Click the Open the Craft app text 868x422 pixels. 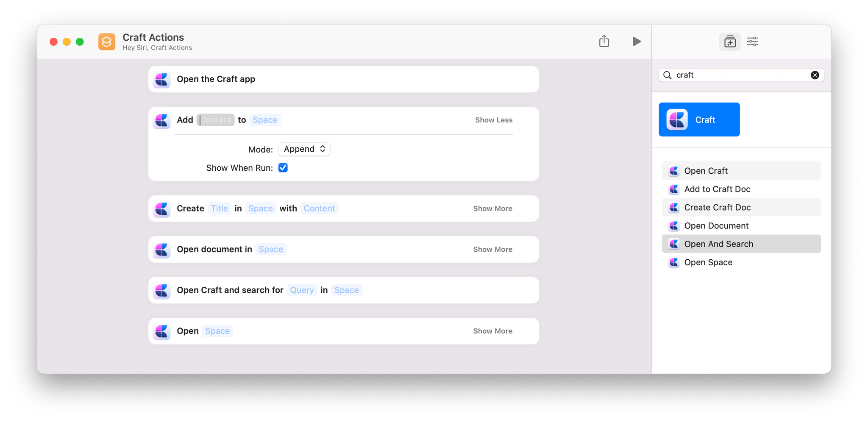[x=216, y=79]
